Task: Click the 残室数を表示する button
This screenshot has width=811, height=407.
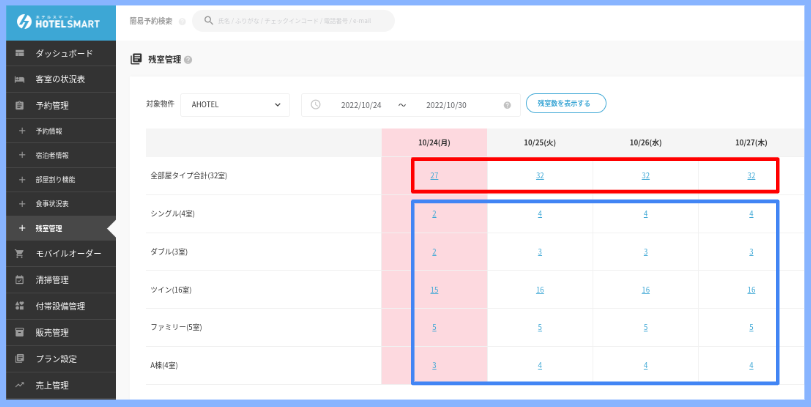Action: pyautogui.click(x=565, y=103)
